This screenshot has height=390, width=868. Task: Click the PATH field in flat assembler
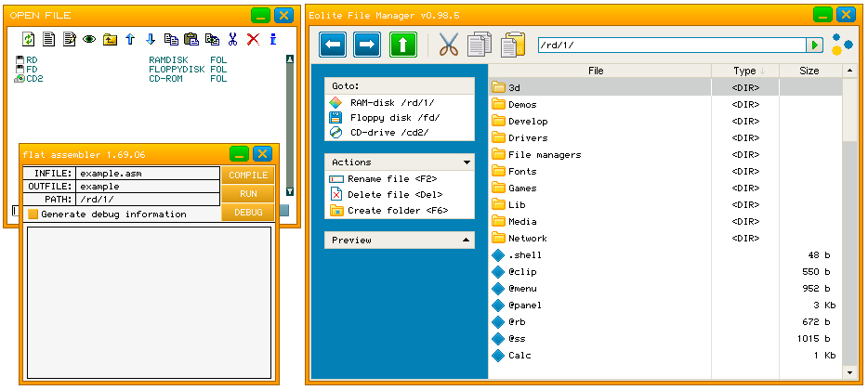tap(148, 199)
